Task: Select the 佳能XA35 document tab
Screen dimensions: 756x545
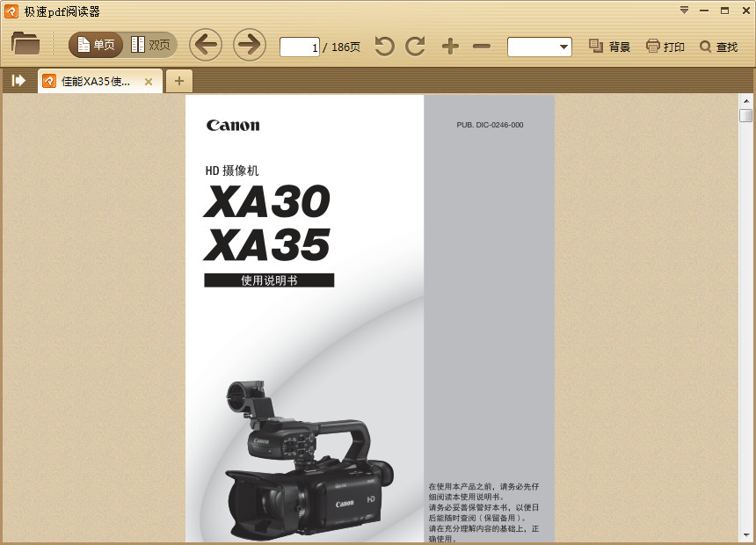Action: click(x=95, y=82)
